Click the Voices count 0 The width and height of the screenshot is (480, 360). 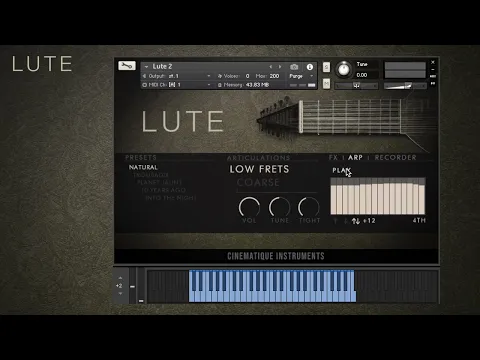pyautogui.click(x=247, y=76)
